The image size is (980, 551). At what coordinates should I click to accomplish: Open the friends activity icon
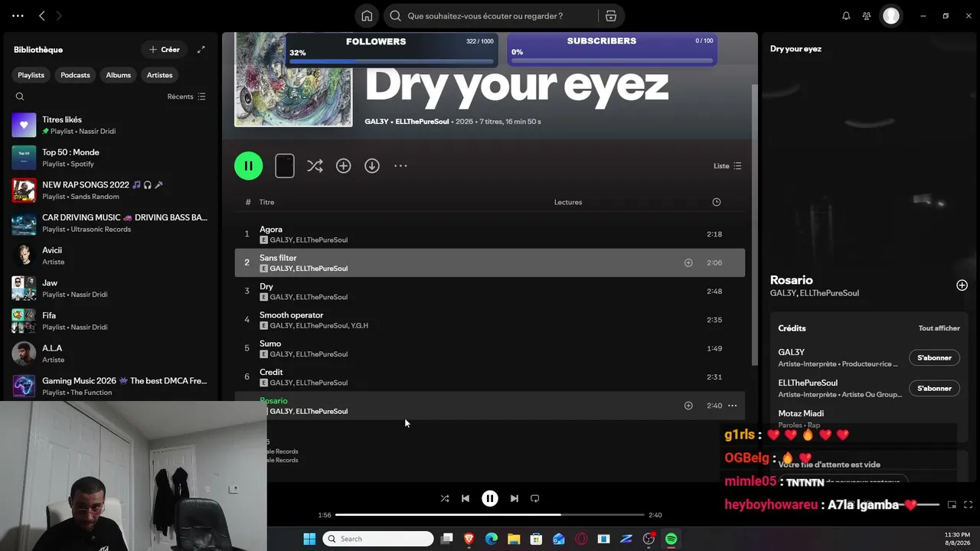pos(867,15)
